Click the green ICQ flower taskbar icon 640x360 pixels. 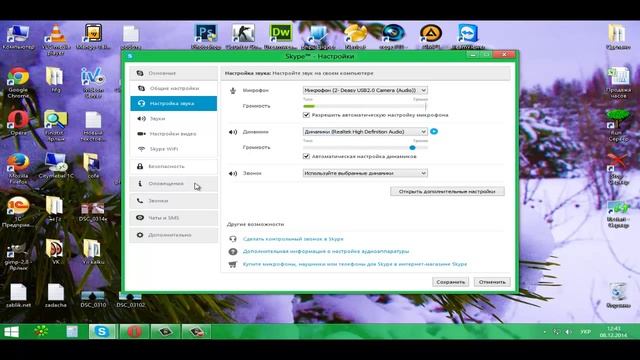tap(41, 331)
